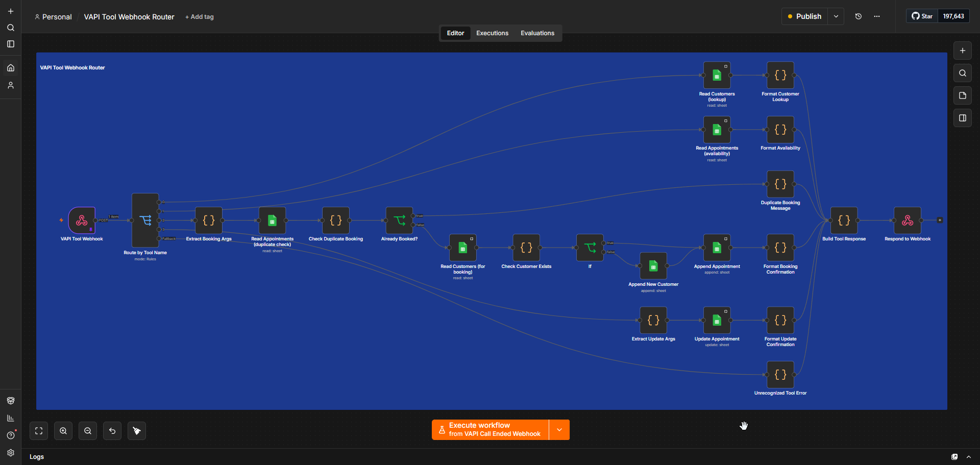Open the Extract Booking Args code node
Screen dimensions: 980x465
coord(209,220)
